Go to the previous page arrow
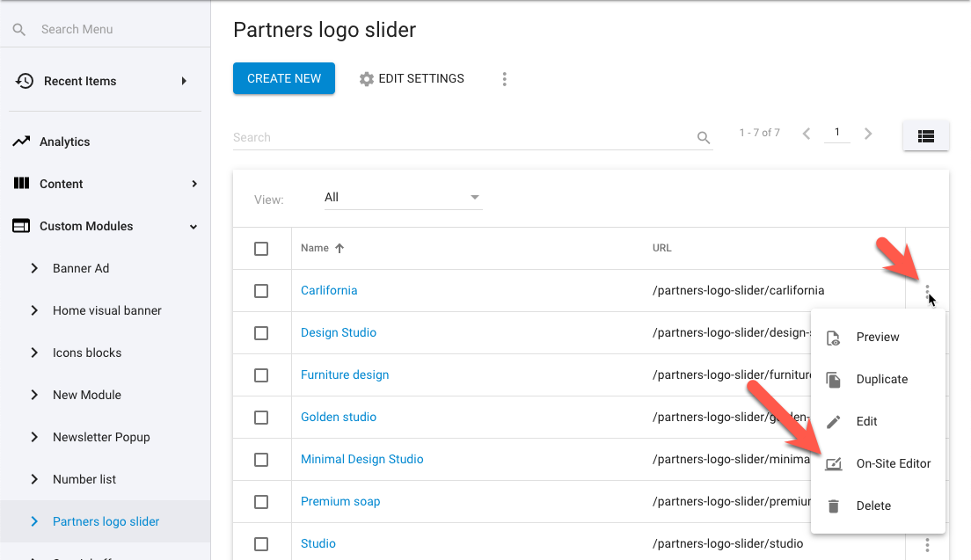The height and width of the screenshot is (560, 971). (x=807, y=134)
